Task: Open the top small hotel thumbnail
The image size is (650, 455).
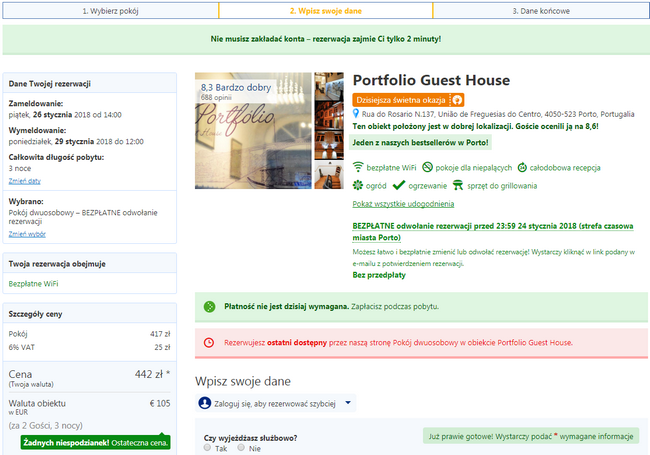Action: click(x=329, y=85)
